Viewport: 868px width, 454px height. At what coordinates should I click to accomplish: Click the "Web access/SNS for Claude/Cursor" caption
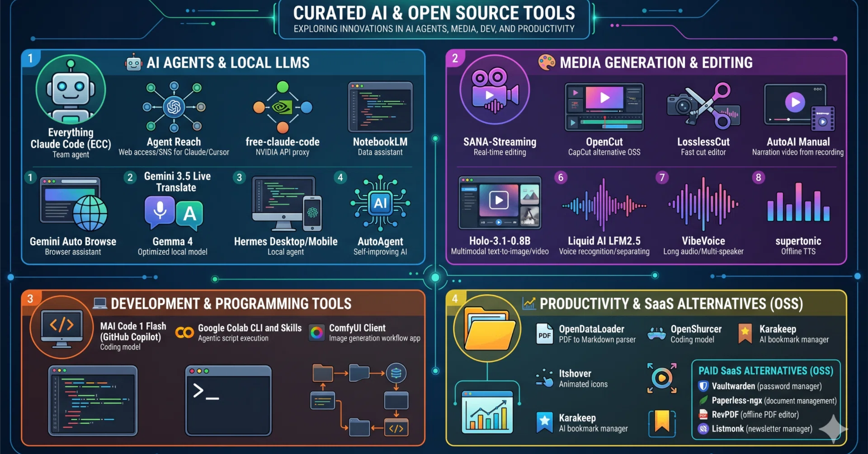pos(174,152)
